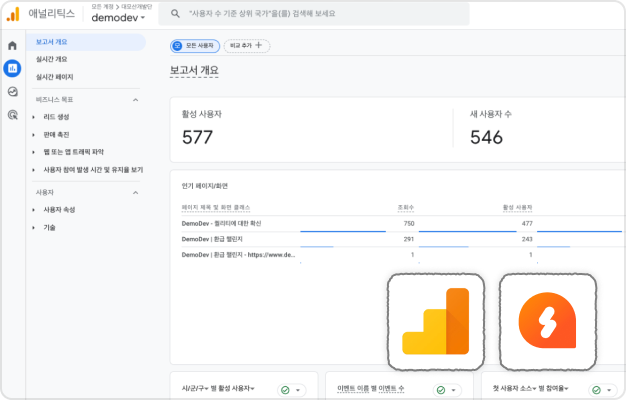Click the 조회수 column header
Image resolution: width=626 pixels, height=400 pixels.
(406, 208)
